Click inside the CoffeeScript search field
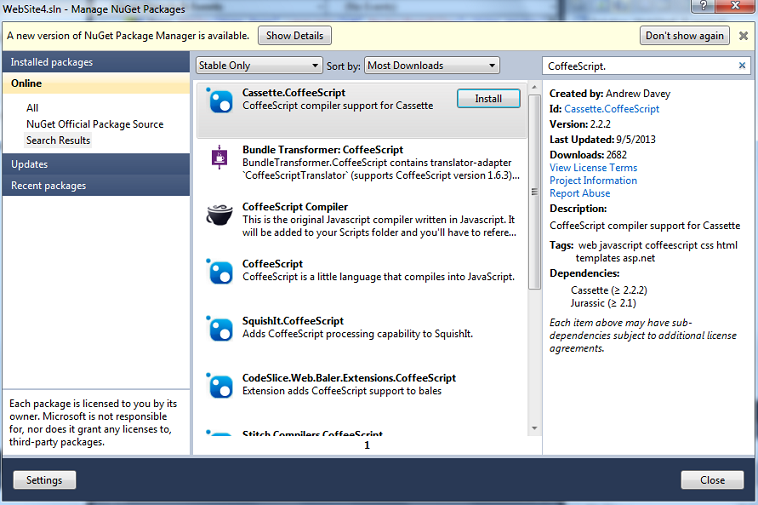Viewport: 758px width, 505px height. coord(641,66)
